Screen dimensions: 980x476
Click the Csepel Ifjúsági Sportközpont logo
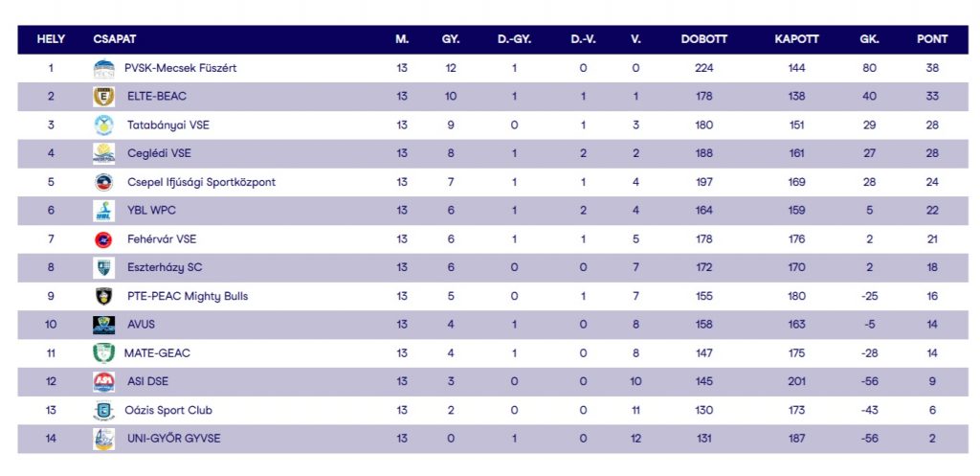point(103,182)
